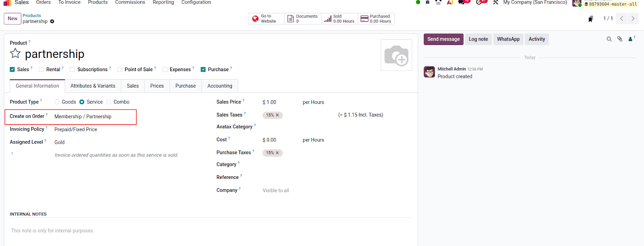The image size is (644, 246).
Task: Switch to the Purchase form tab
Action: [186, 86]
